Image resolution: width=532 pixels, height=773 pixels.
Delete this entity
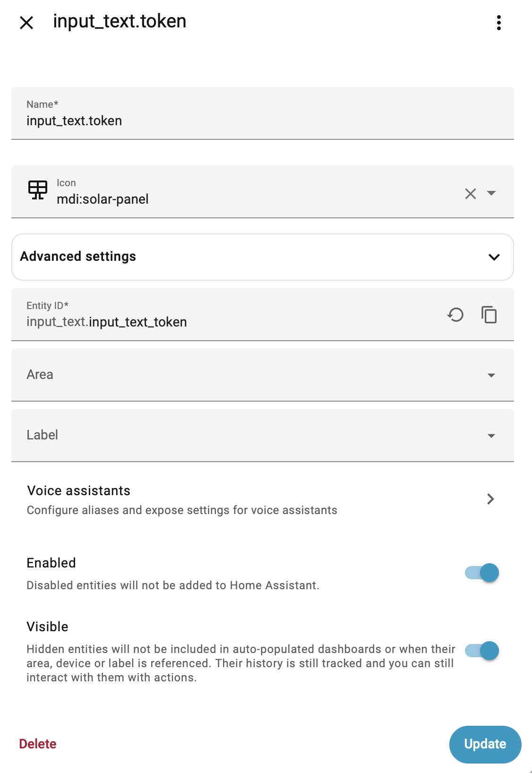38,744
